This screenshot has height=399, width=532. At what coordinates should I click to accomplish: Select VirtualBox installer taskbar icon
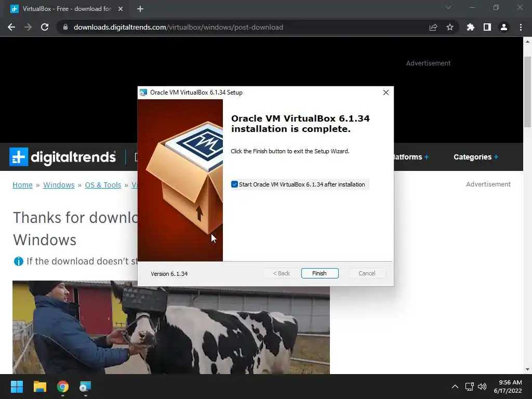click(x=85, y=387)
